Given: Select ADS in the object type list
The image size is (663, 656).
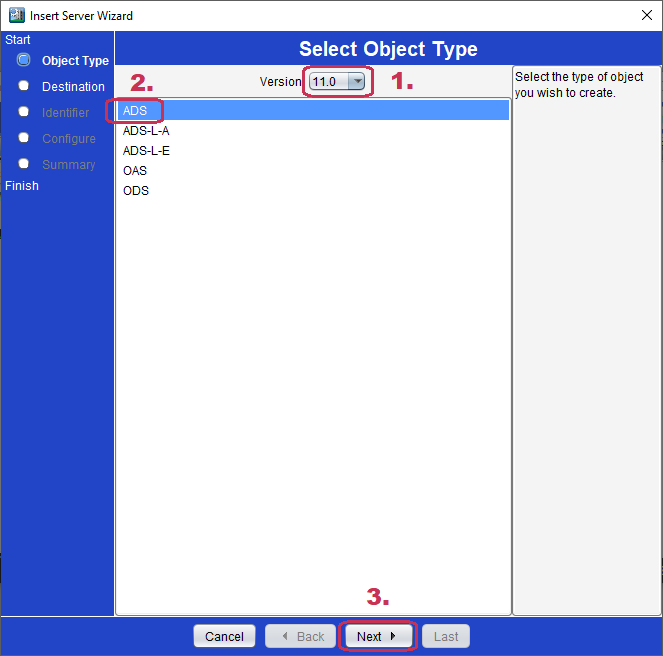Looking at the screenshot, I should point(312,110).
